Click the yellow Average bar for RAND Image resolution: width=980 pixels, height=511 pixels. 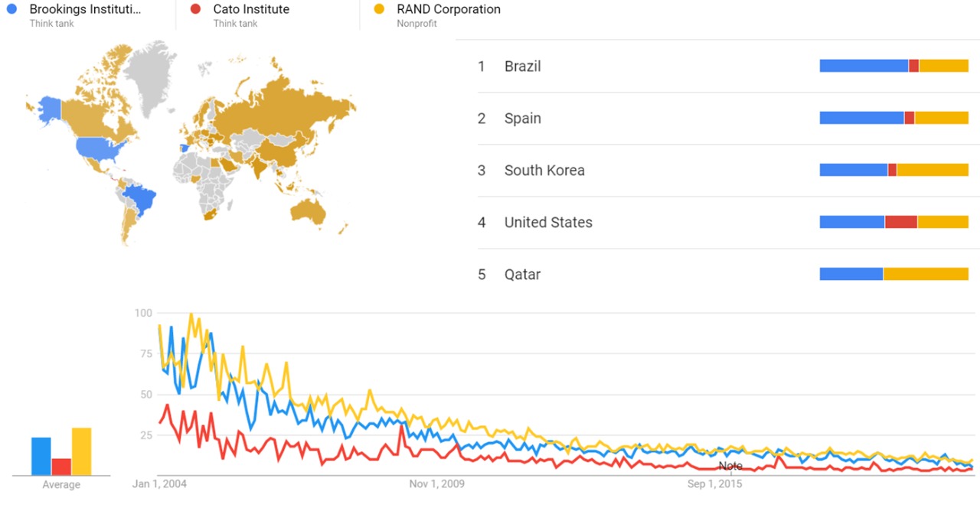[x=81, y=451]
